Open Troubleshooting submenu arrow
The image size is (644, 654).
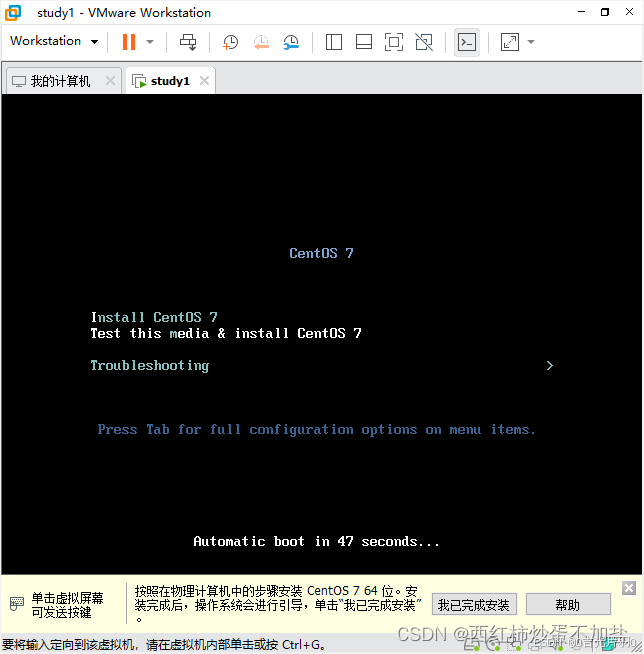coord(550,365)
